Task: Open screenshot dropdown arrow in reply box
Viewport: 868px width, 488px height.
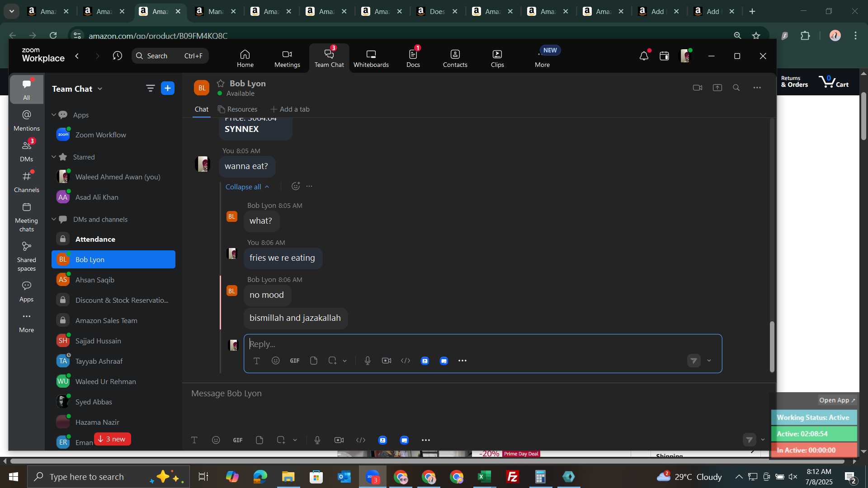Action: pos(345,361)
